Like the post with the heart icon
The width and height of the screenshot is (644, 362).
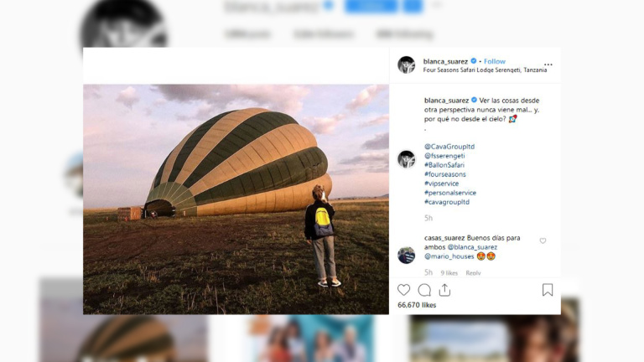[x=404, y=290]
